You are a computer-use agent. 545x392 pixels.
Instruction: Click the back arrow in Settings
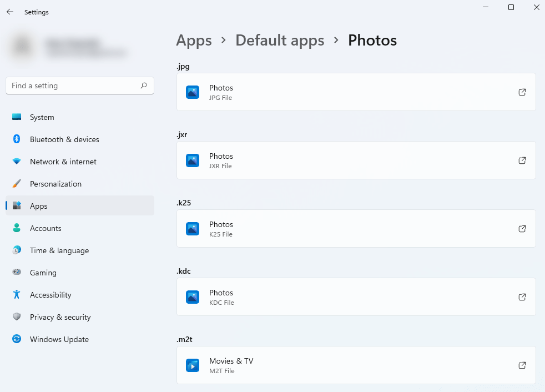10,12
